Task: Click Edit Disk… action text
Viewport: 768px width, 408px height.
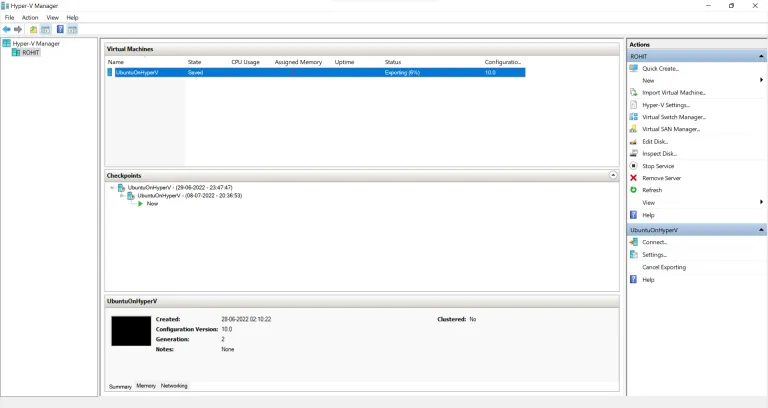Action: (655, 142)
